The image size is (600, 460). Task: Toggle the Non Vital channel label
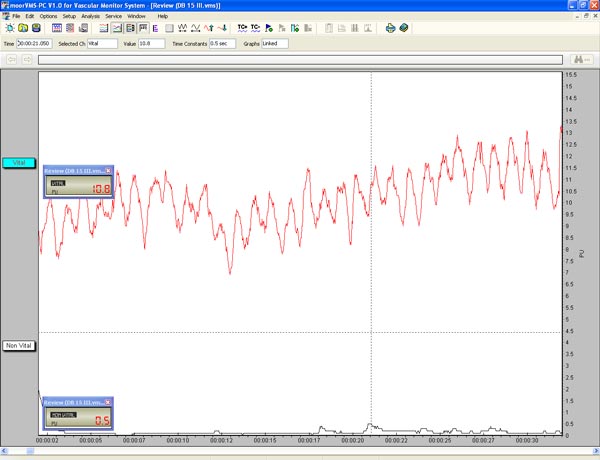pos(19,345)
